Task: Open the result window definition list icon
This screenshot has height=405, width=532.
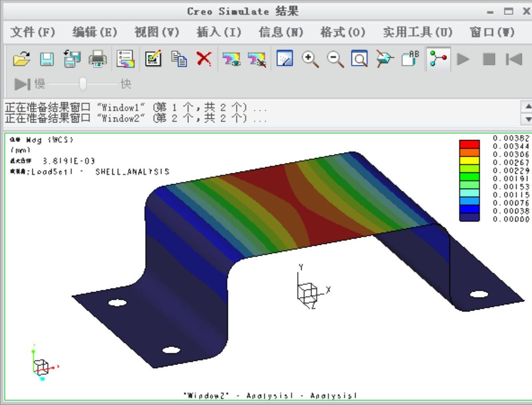Action: [x=125, y=59]
